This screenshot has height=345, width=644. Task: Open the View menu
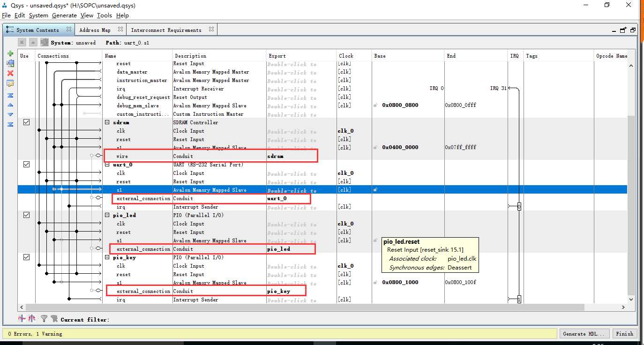tap(87, 15)
